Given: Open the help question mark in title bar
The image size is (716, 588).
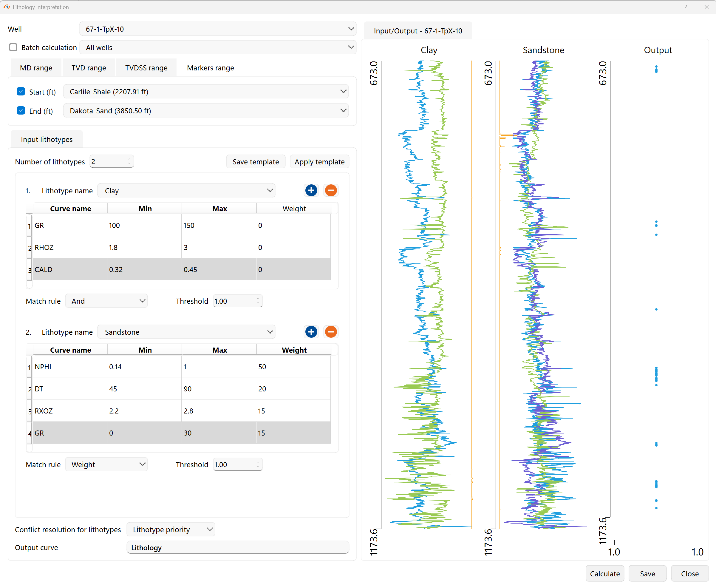Looking at the screenshot, I should (686, 7).
